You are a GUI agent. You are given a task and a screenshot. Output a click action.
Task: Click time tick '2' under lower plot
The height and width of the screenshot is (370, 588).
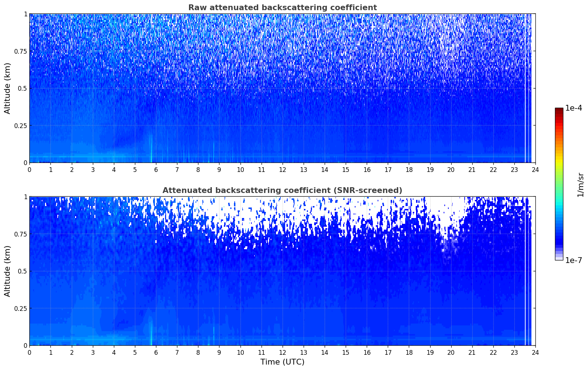point(71,352)
